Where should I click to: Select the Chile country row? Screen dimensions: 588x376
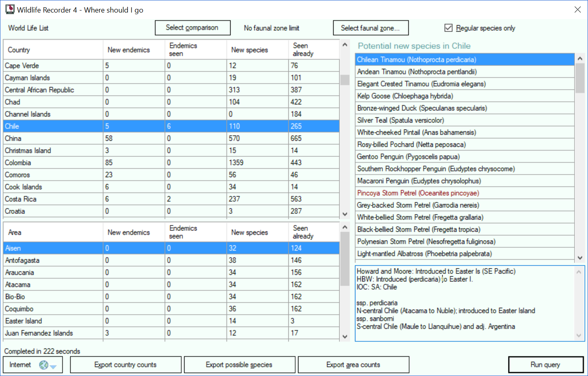click(x=171, y=126)
